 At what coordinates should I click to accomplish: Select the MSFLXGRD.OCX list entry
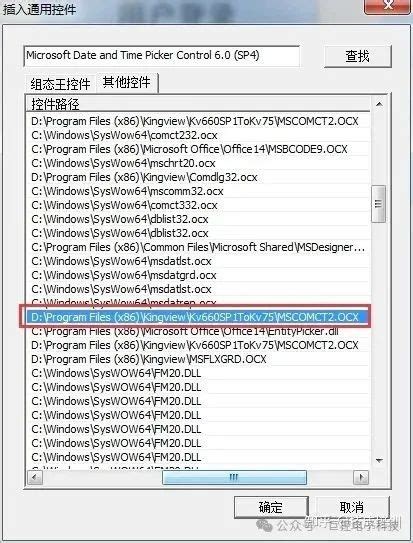pos(149,359)
